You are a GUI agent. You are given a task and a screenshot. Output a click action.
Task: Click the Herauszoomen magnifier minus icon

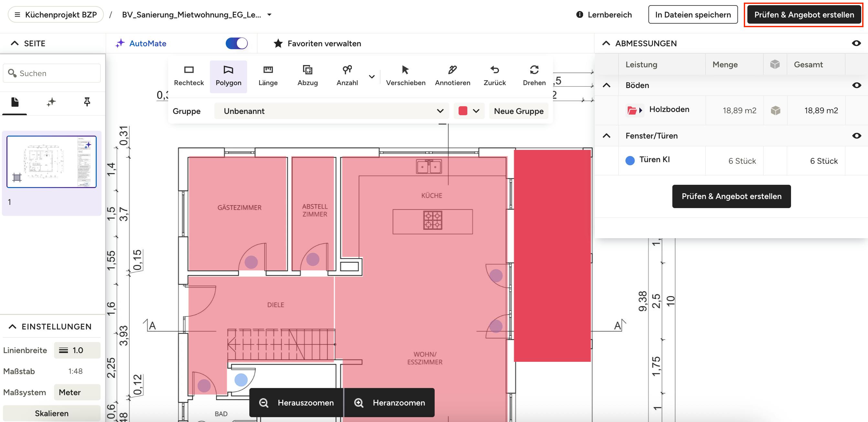tap(264, 403)
